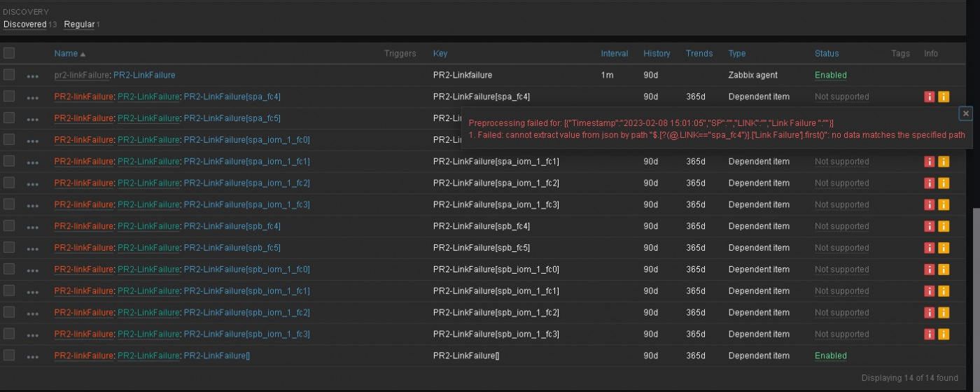Image resolution: width=980 pixels, height=392 pixels.
Task: Open three-dot menu for PR2-LinkFailure[spb_fc5] row
Action: [x=33, y=248]
